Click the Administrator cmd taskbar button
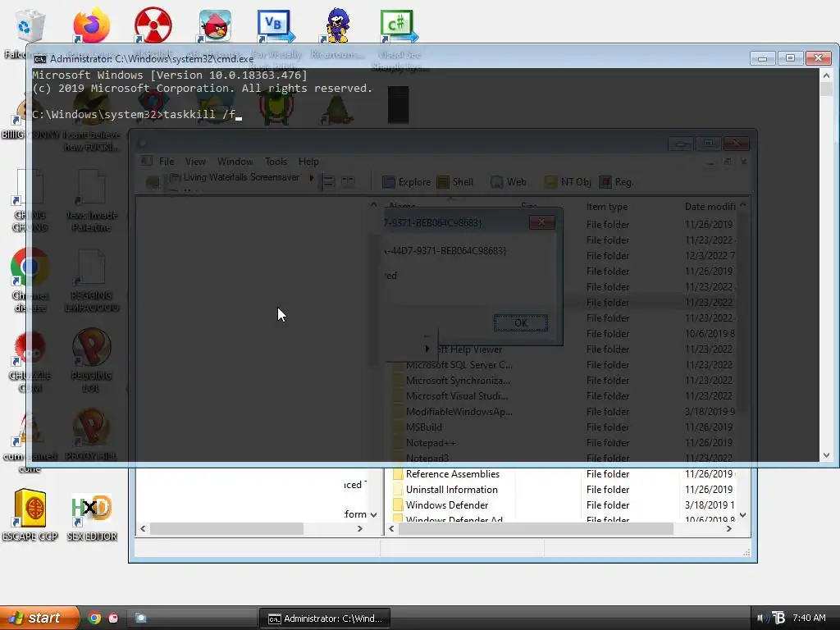The image size is (840, 630). coord(325,619)
